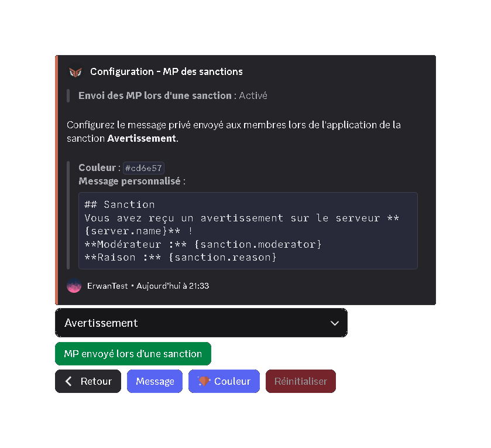Click the ErwanTest avatar in the footer
The height and width of the screenshot is (448, 491).
[x=74, y=286]
